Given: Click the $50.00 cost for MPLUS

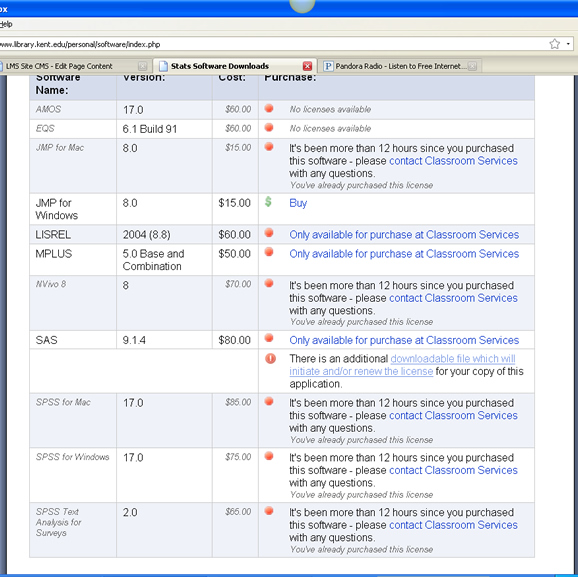Looking at the screenshot, I should tap(234, 254).
